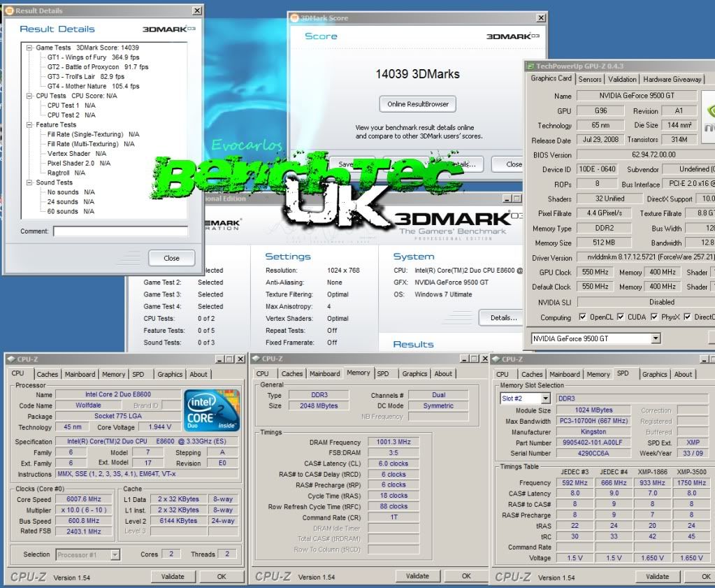Image resolution: width=715 pixels, height=588 pixels.
Task: Open the Online ResultBrowser
Action: pos(418,104)
